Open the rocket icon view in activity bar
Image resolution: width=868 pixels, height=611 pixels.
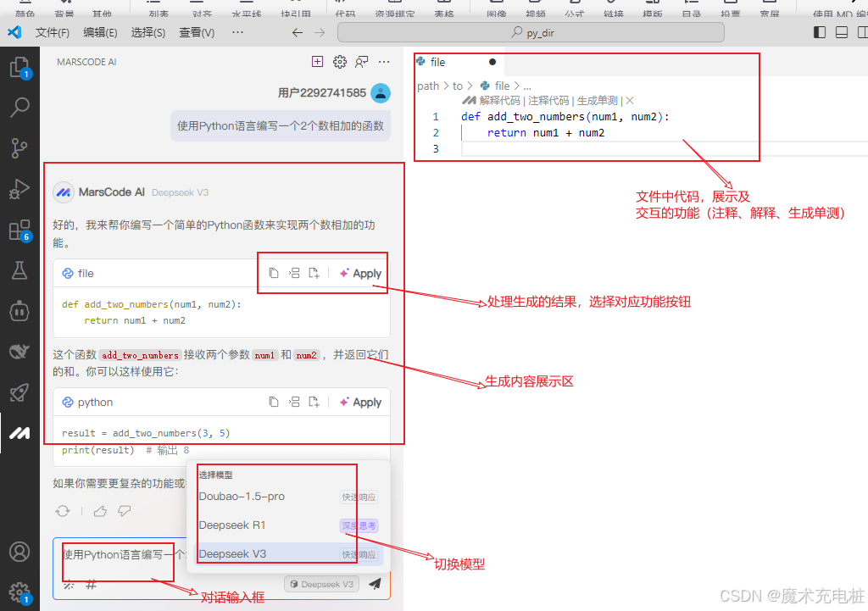[19, 392]
